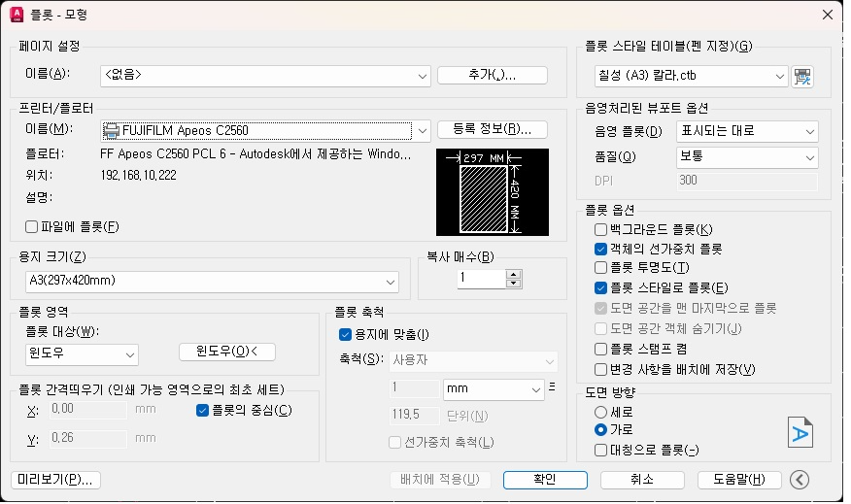Click the scale equals lock icon beside mm
This screenshot has width=851, height=504.
point(552,386)
